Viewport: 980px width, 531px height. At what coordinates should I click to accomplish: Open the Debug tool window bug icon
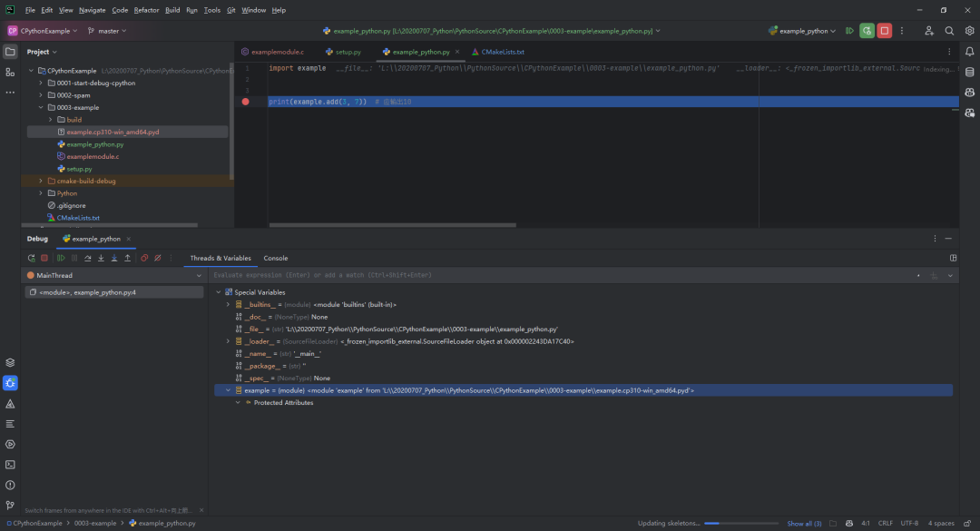10,383
